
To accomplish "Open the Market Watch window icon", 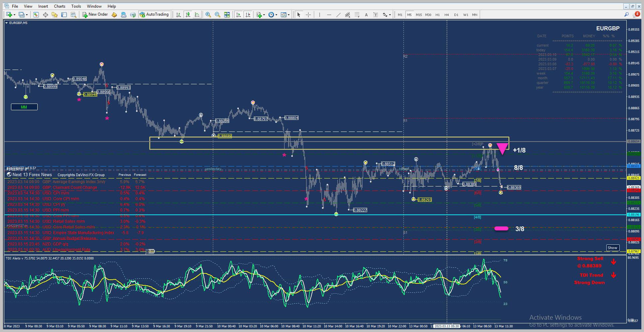I will click(36, 15).
